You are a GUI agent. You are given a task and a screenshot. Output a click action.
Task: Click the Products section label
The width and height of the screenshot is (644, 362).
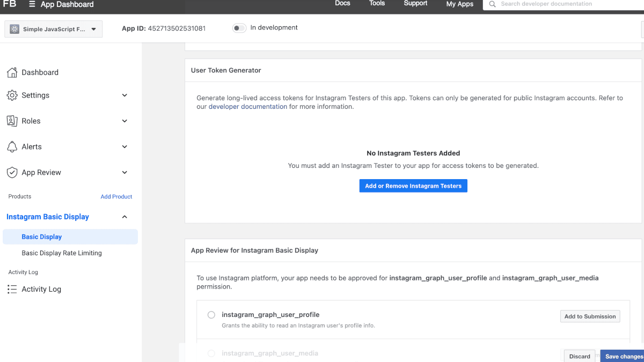[x=20, y=197]
